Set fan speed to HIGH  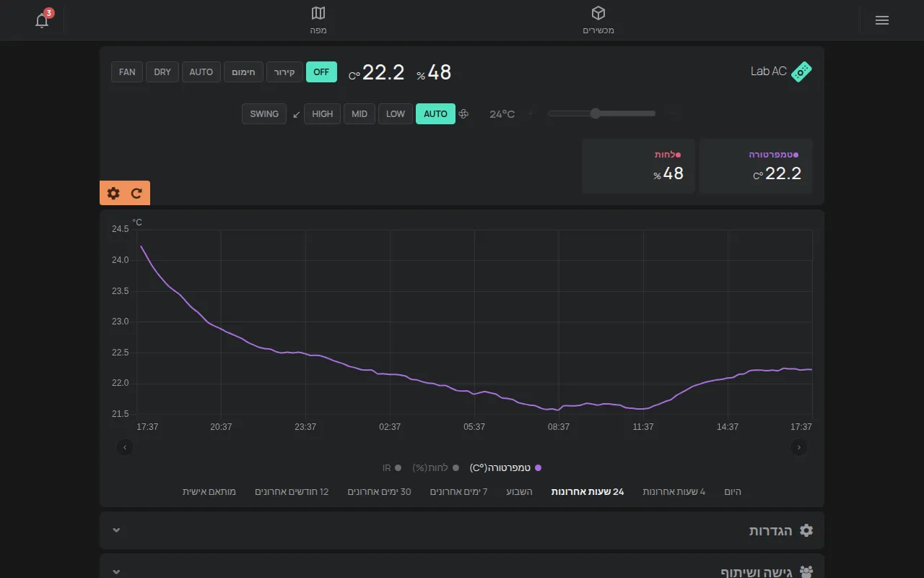pos(323,114)
